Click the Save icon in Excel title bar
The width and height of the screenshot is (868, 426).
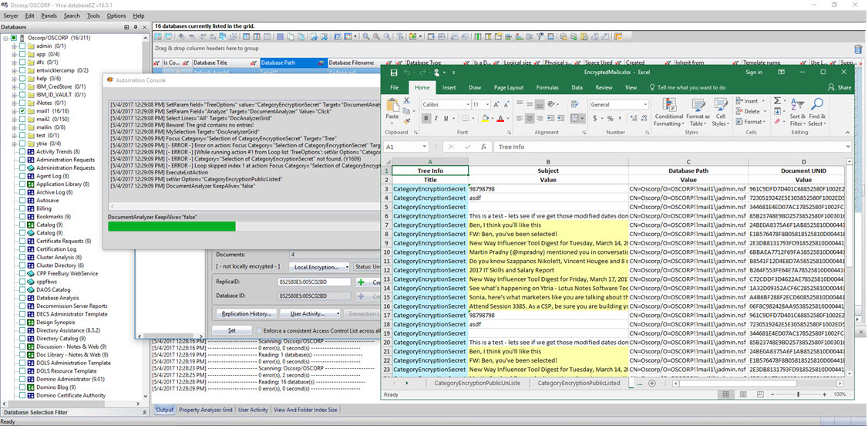(394, 73)
